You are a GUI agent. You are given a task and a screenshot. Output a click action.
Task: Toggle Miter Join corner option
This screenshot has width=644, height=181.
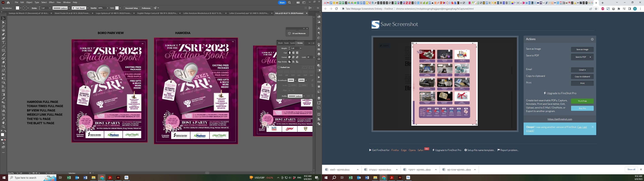click(x=289, y=57)
